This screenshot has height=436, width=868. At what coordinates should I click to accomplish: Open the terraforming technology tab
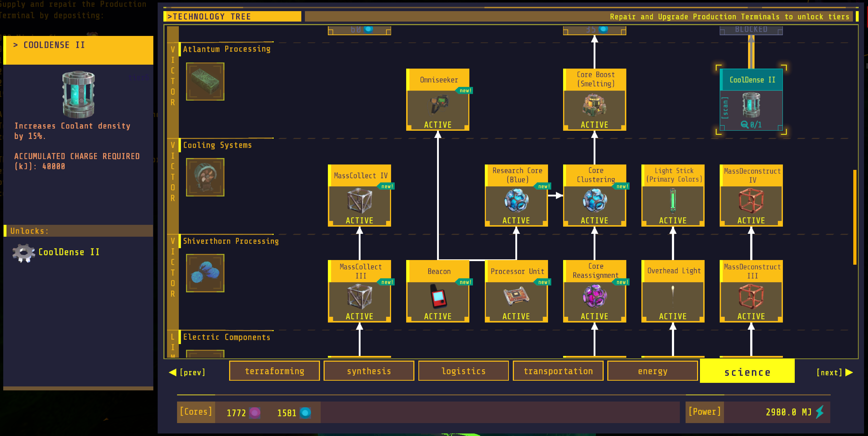coord(274,371)
